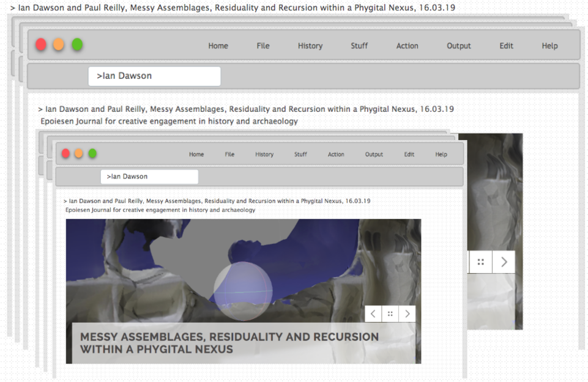The width and height of the screenshot is (588, 382).
Task: Open Stuff menu in the outer window
Action: (359, 46)
